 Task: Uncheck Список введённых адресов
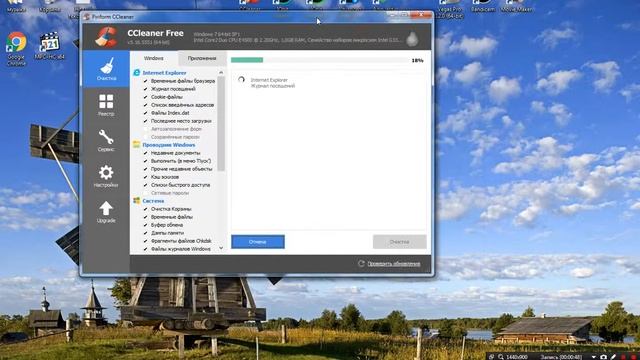(146, 105)
